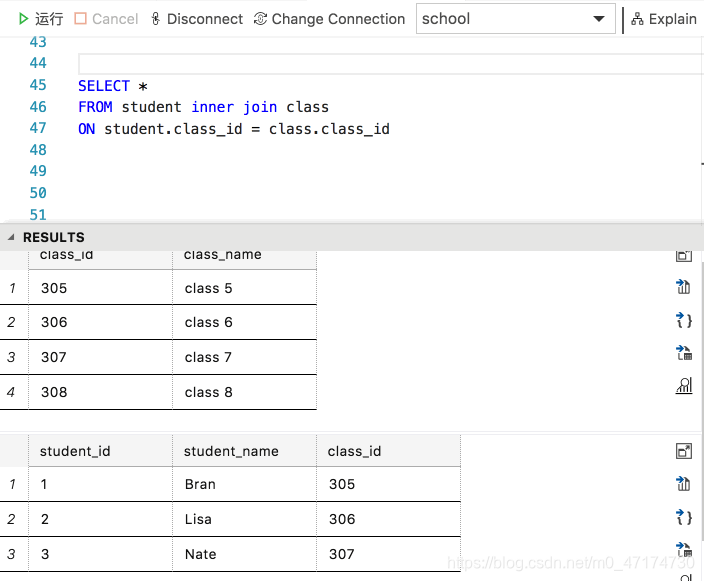Screen dimensions: 704x581
Task: Save the student grid as JSON
Action: tap(683, 517)
